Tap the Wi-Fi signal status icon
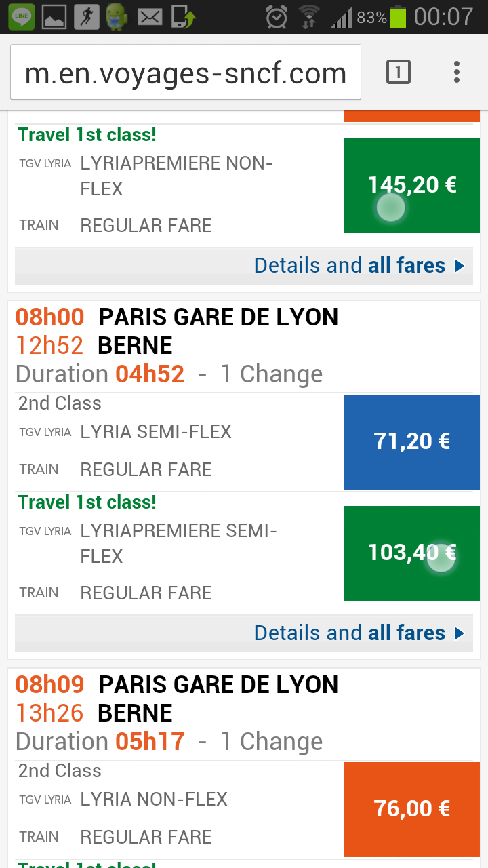The height and width of the screenshot is (868, 488). (x=310, y=17)
